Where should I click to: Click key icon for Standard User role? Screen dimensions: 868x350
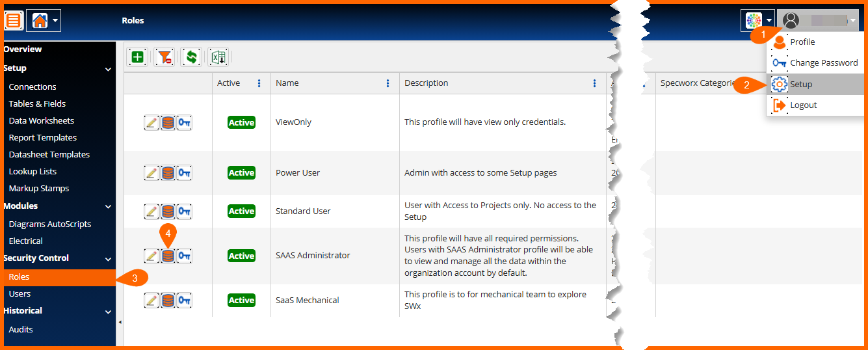pos(185,211)
